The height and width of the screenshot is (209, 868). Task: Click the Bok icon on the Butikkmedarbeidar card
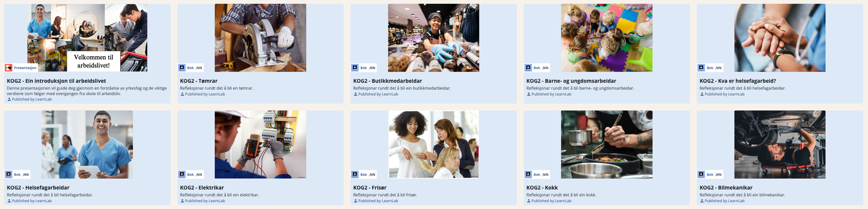[x=355, y=68]
